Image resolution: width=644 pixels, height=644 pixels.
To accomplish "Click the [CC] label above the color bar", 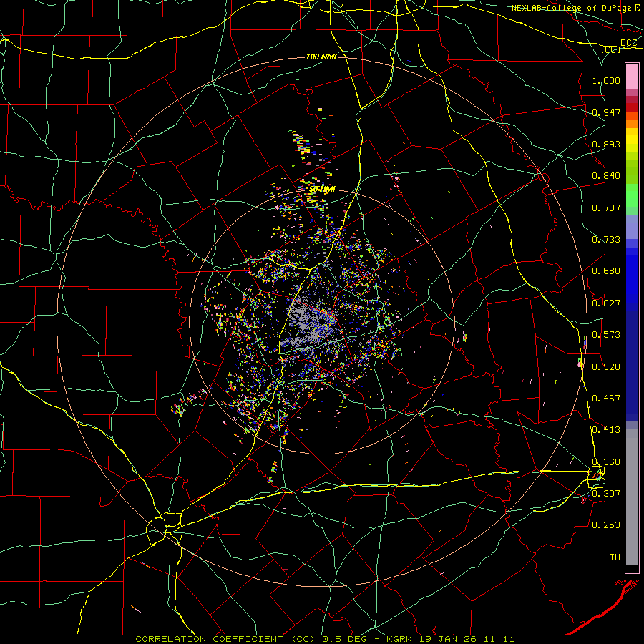I will [611, 49].
